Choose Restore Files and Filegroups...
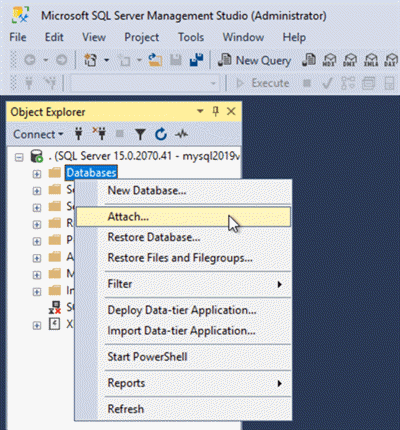Viewport: 400px width, 430px height. (183, 258)
